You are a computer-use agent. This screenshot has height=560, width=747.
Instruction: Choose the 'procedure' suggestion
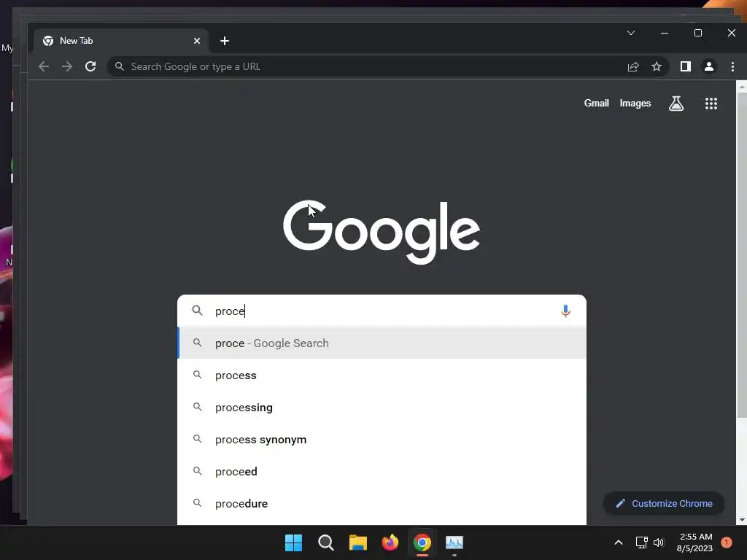point(382,503)
